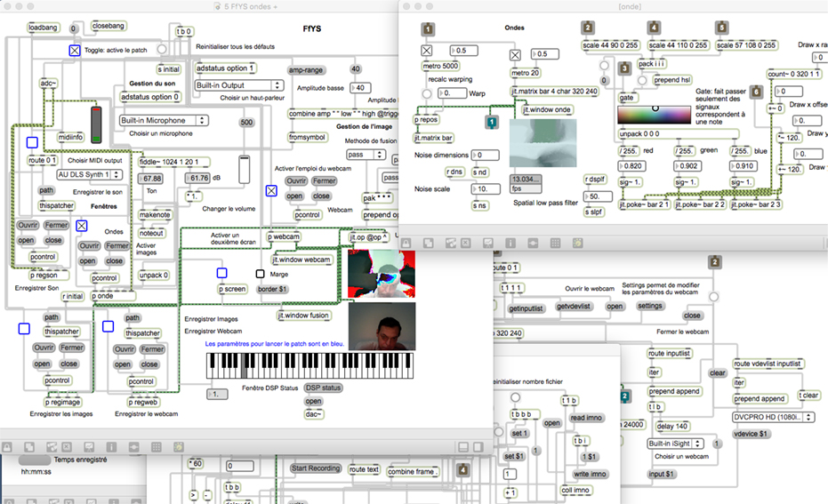
Task: Click the Start Recording message button
Action: [x=316, y=468]
